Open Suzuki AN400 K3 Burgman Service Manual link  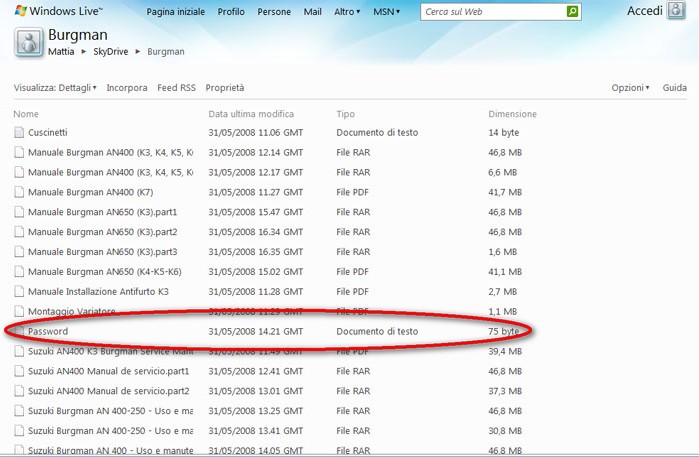pyautogui.click(x=111, y=351)
